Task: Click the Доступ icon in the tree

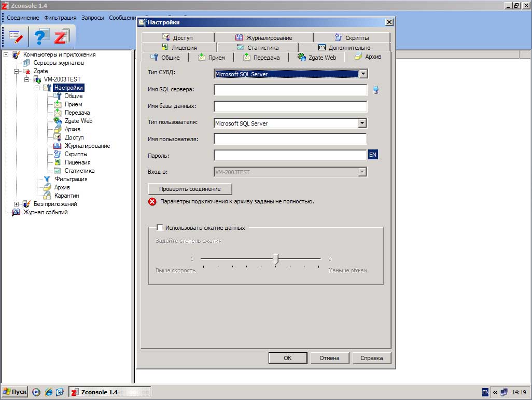Action: click(58, 137)
